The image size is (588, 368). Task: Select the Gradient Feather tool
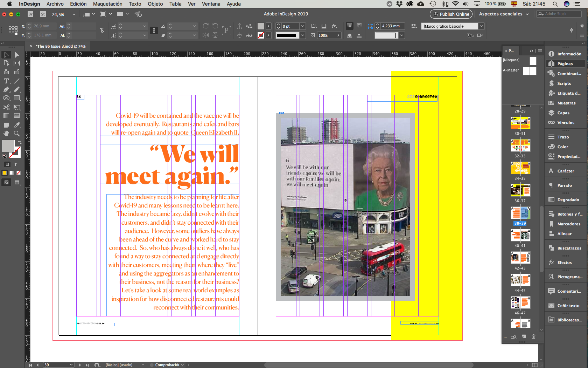(17, 116)
